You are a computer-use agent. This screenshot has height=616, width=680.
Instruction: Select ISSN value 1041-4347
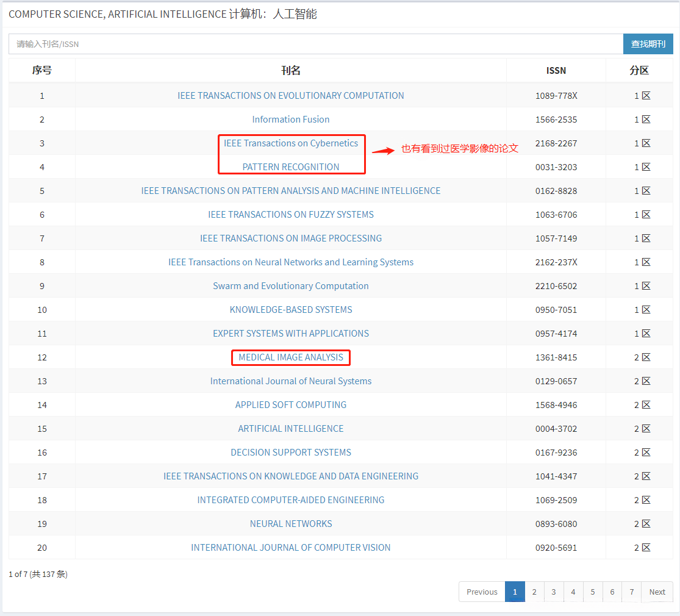click(x=556, y=476)
